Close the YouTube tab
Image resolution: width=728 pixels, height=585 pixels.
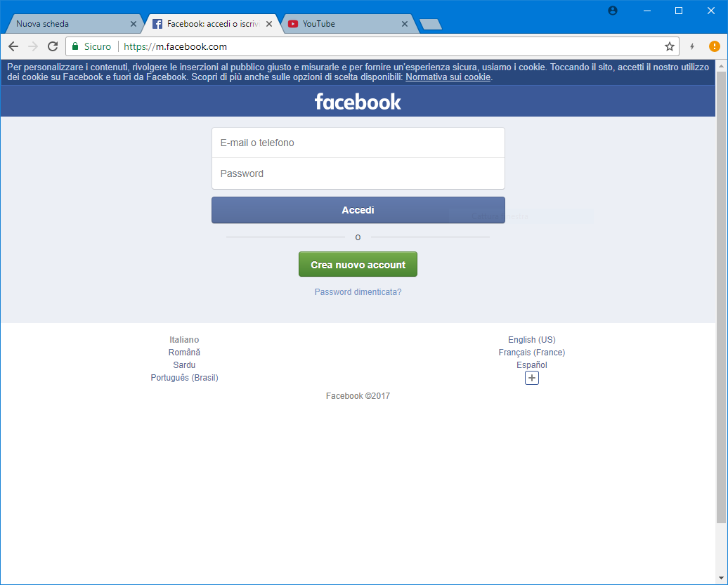[x=404, y=24]
